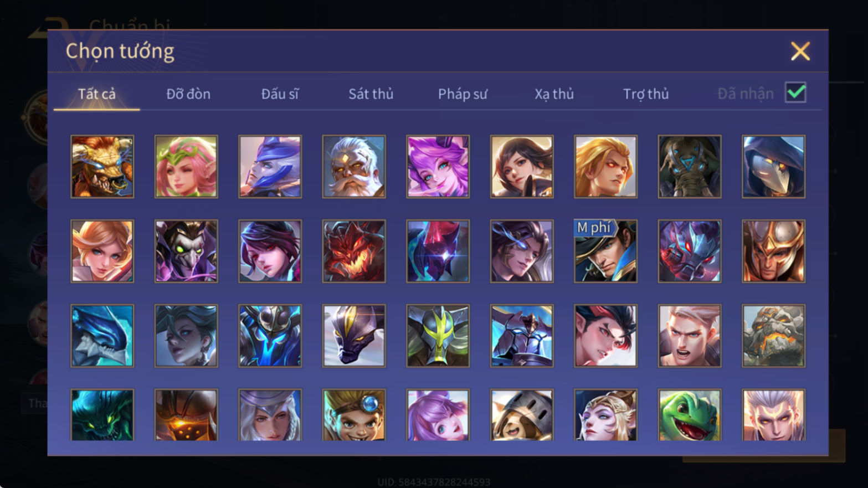
Task: Pick the bear in knight helmet hero
Action: pos(522,415)
